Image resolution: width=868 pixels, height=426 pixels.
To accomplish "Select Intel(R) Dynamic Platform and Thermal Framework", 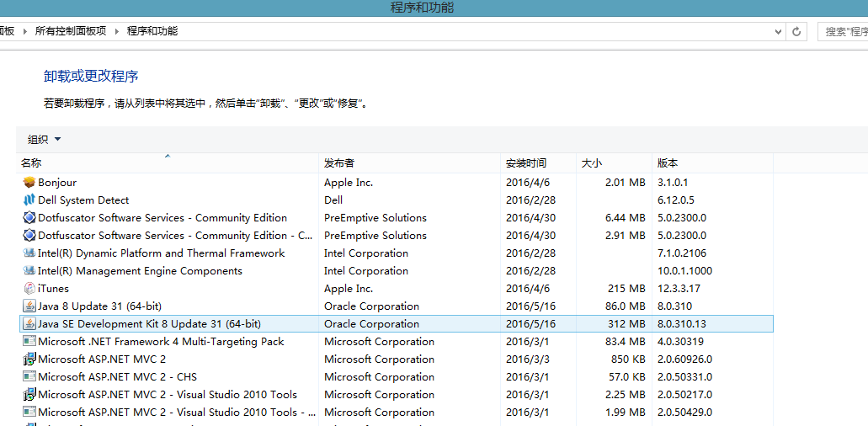I will [161, 253].
